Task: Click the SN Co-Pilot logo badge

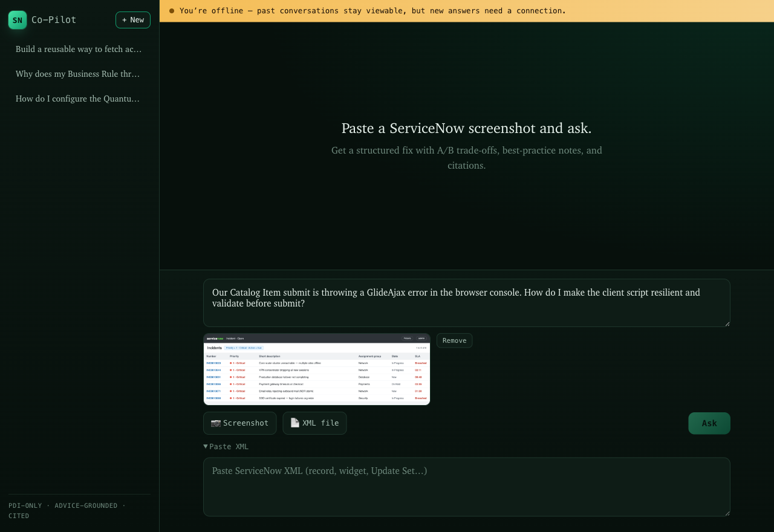Action: point(18,20)
